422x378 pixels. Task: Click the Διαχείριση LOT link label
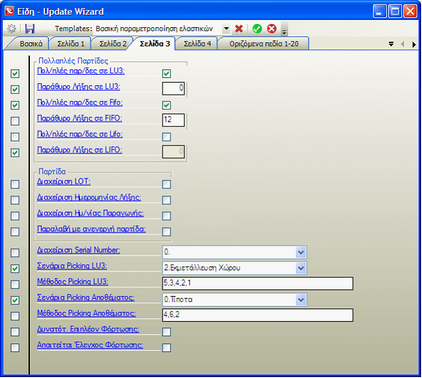point(63,182)
